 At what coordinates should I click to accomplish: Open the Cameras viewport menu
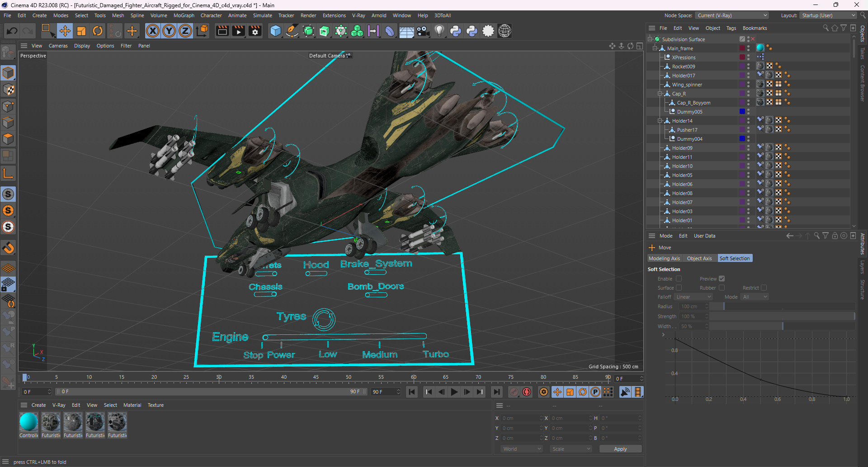coord(58,46)
